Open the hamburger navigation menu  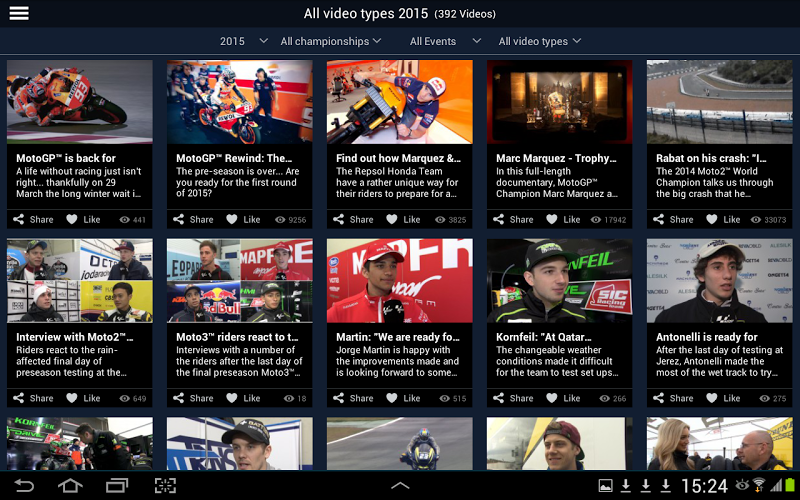[x=19, y=13]
